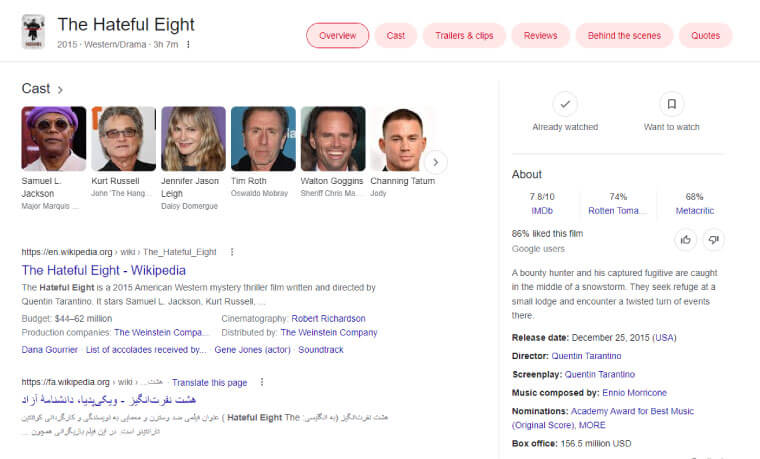Open Walton Goggins cast photo
The height and width of the screenshot is (459, 760).
(x=333, y=139)
